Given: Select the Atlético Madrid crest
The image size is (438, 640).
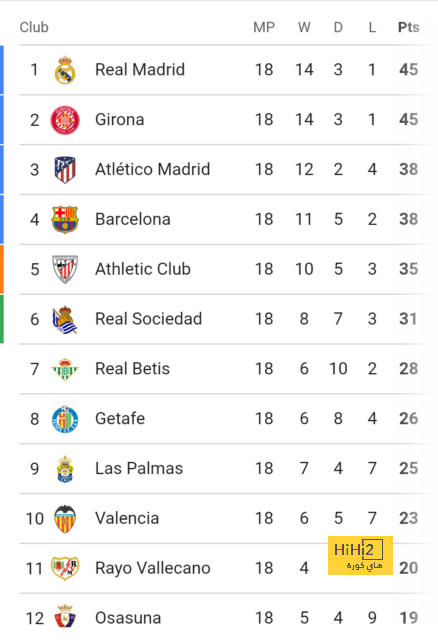Looking at the screenshot, I should (x=65, y=170).
